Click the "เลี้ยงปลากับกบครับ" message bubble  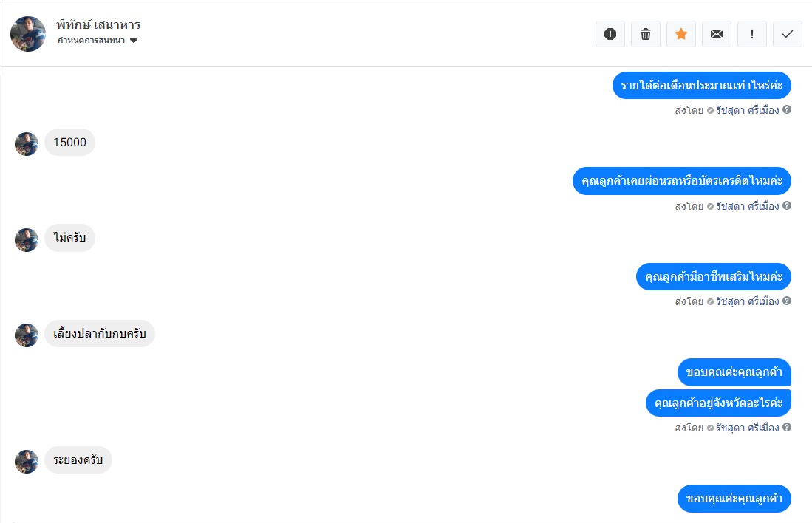(100, 333)
